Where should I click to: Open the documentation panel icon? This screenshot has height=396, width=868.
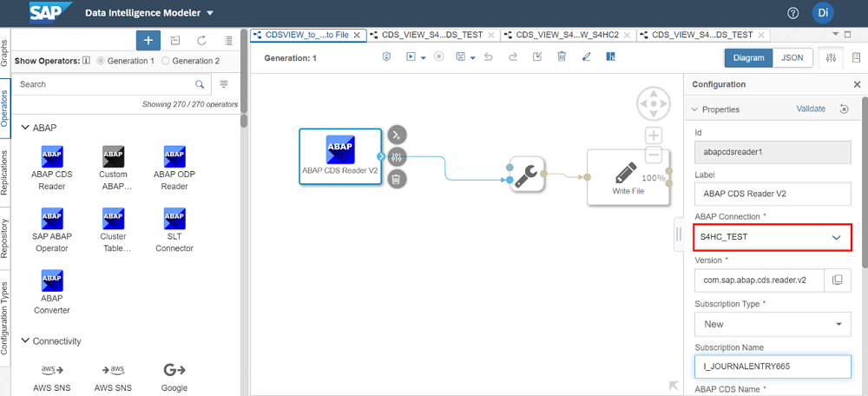tap(856, 57)
